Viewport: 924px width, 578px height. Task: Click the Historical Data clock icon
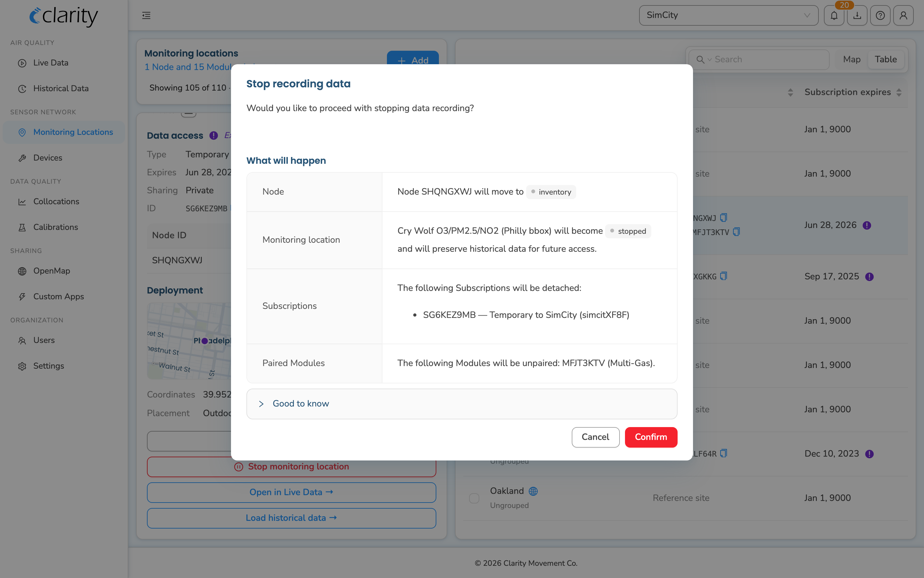pyautogui.click(x=22, y=89)
